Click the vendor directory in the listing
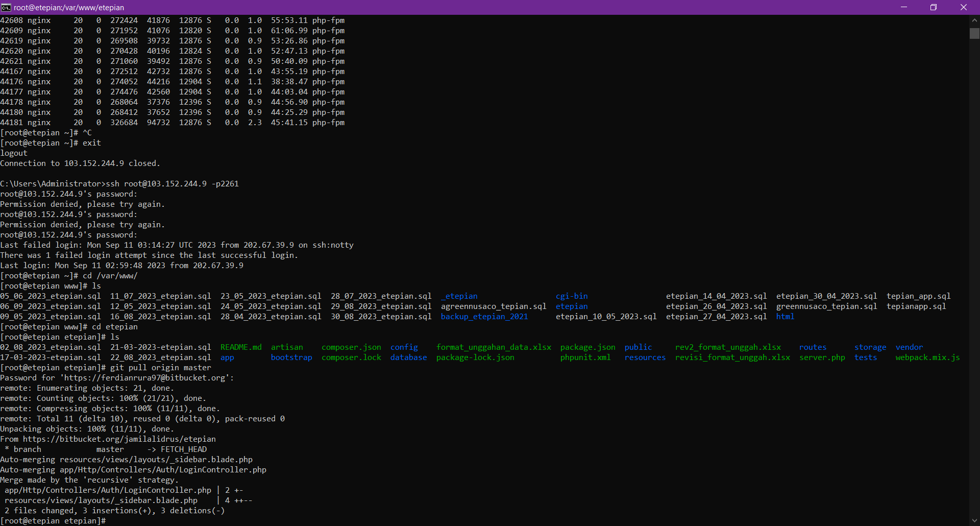 (x=909, y=347)
